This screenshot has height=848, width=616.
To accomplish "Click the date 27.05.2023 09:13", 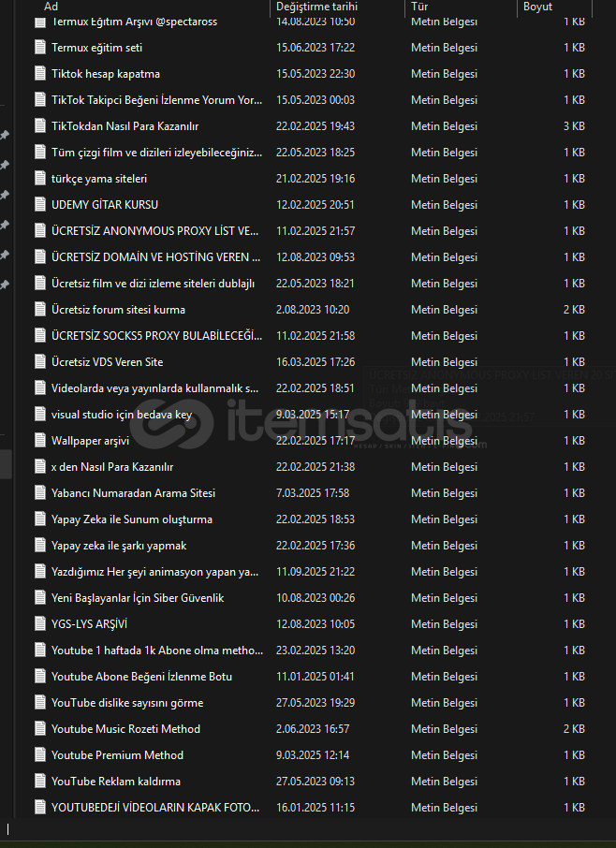I will [315, 782].
